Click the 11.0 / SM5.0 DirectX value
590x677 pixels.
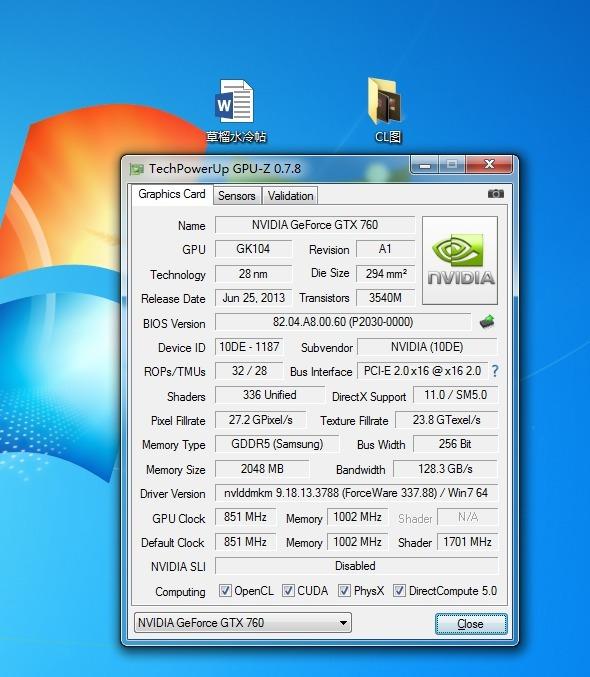click(455, 395)
